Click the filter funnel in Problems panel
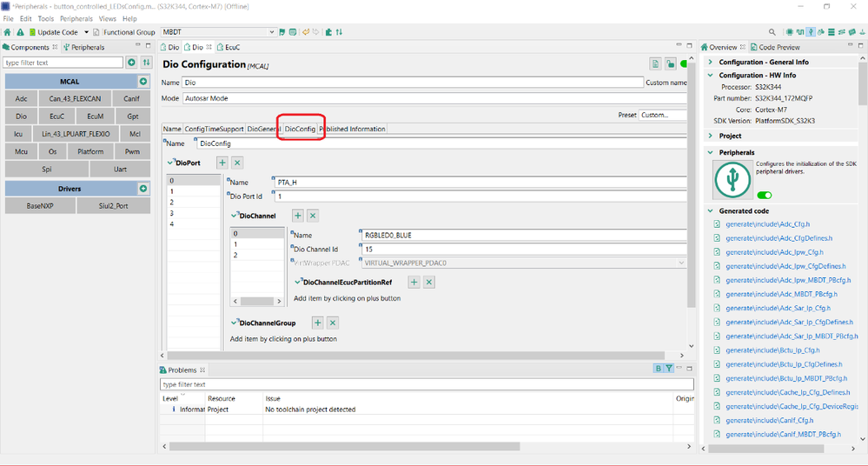 click(669, 369)
